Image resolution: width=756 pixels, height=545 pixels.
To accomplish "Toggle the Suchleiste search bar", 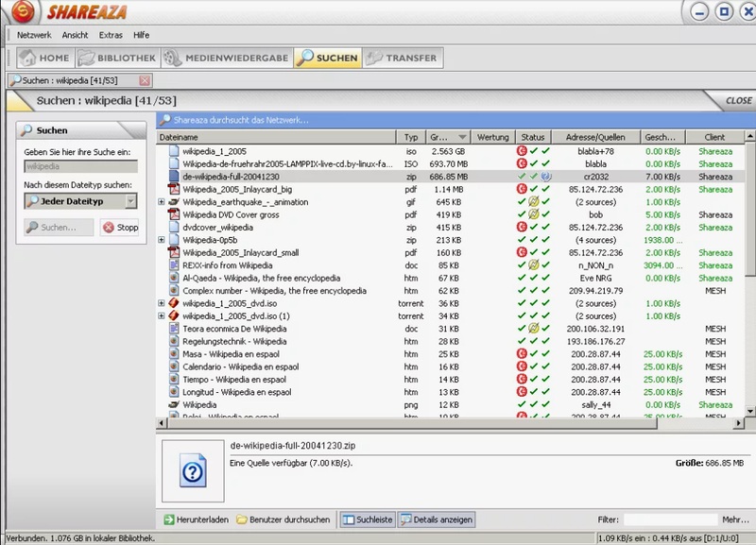I will click(367, 519).
